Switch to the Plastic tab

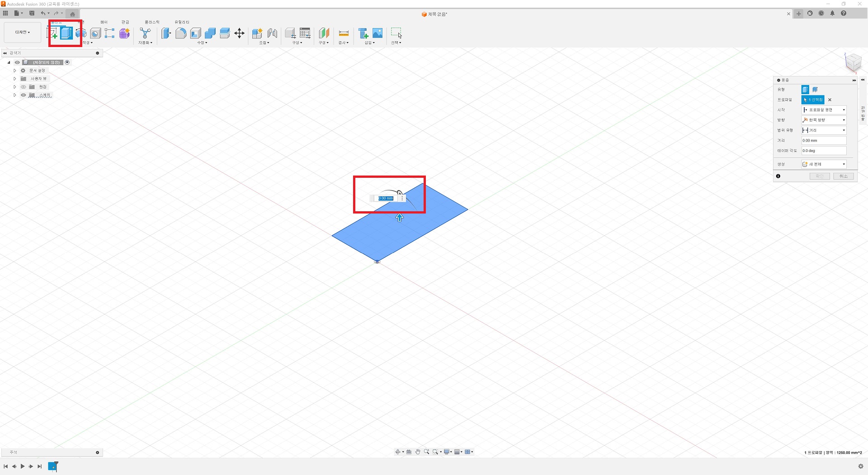point(152,22)
